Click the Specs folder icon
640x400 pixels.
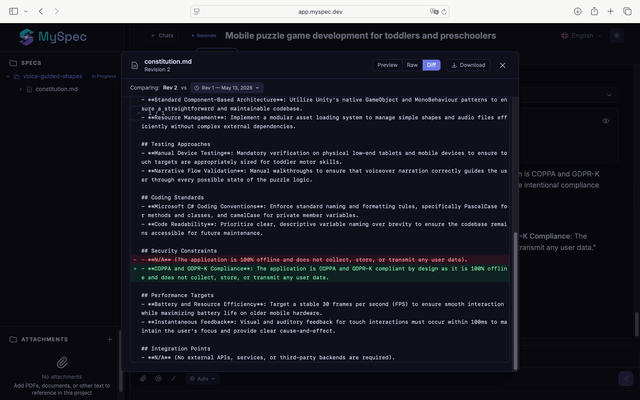coord(13,63)
